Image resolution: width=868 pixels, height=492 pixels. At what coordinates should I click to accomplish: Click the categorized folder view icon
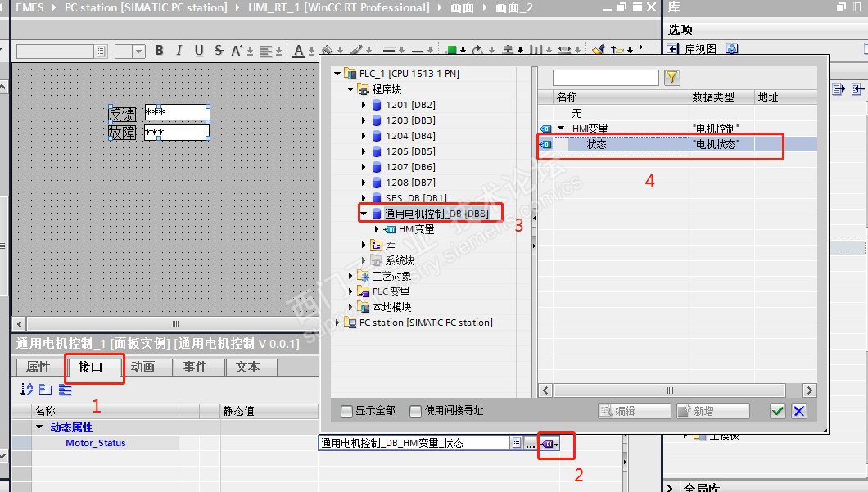click(x=45, y=390)
